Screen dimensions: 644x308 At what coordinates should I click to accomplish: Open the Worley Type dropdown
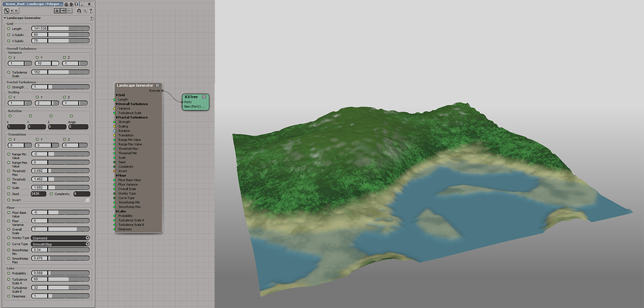(x=60, y=238)
